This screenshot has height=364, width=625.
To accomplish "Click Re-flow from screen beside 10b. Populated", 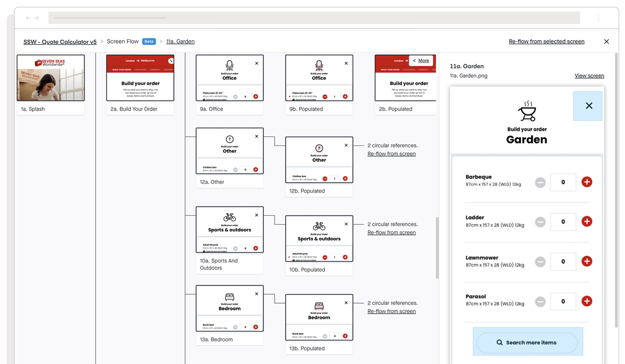I will click(391, 232).
